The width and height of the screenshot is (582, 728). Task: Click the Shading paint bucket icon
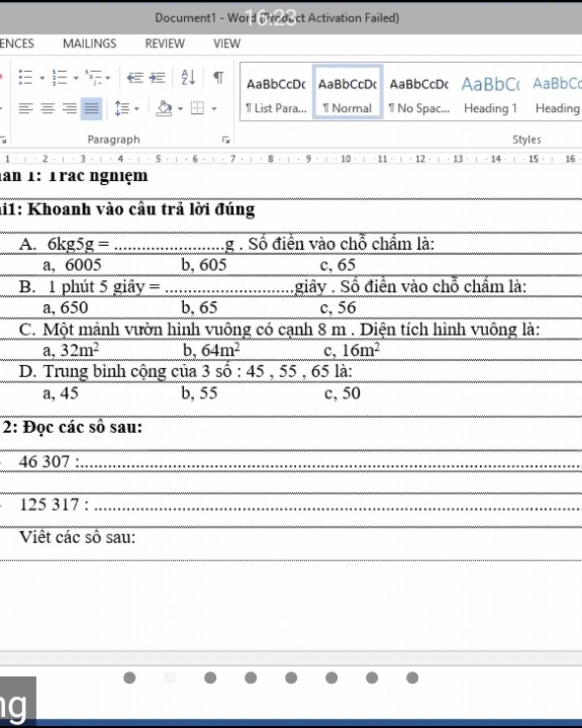tap(164, 108)
